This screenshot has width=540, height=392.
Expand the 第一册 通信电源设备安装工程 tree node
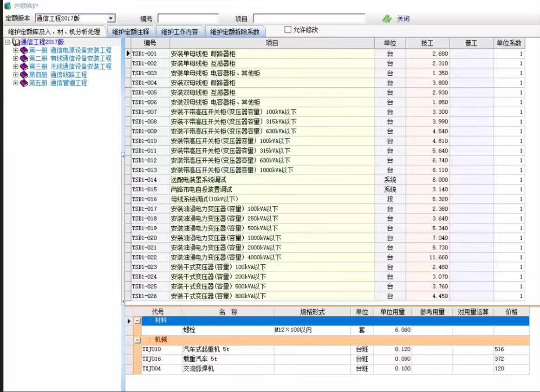tap(16, 50)
